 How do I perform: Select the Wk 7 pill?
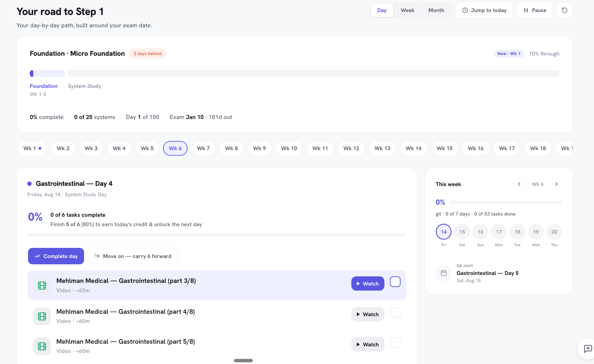coord(203,148)
